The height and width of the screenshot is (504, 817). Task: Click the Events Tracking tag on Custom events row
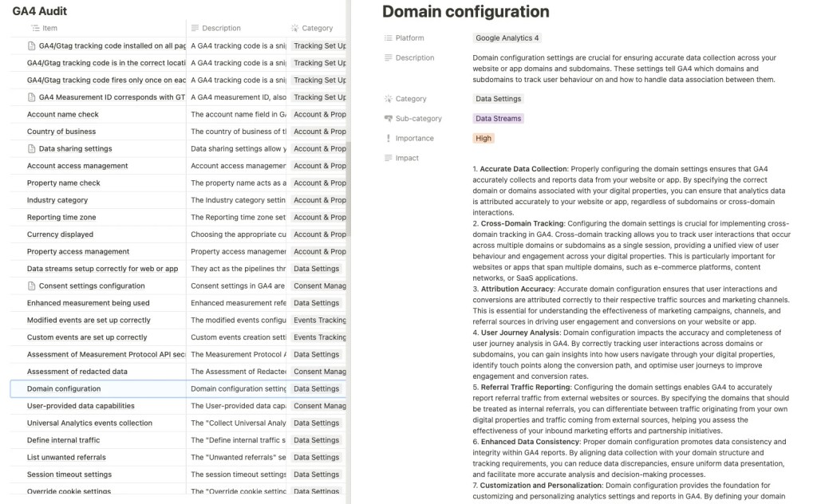[319, 337]
